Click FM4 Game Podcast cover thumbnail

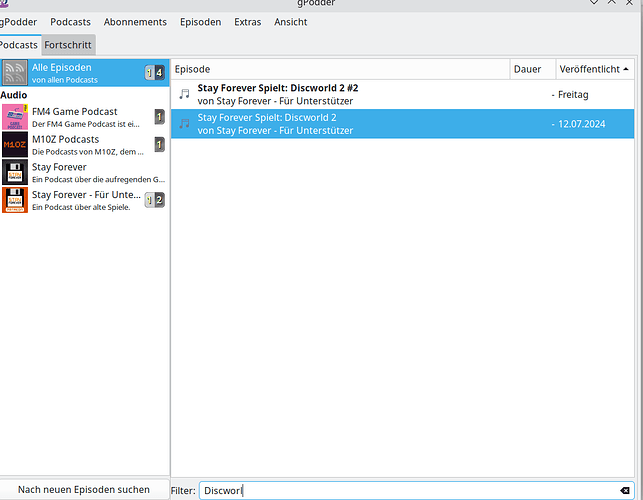[15, 117]
